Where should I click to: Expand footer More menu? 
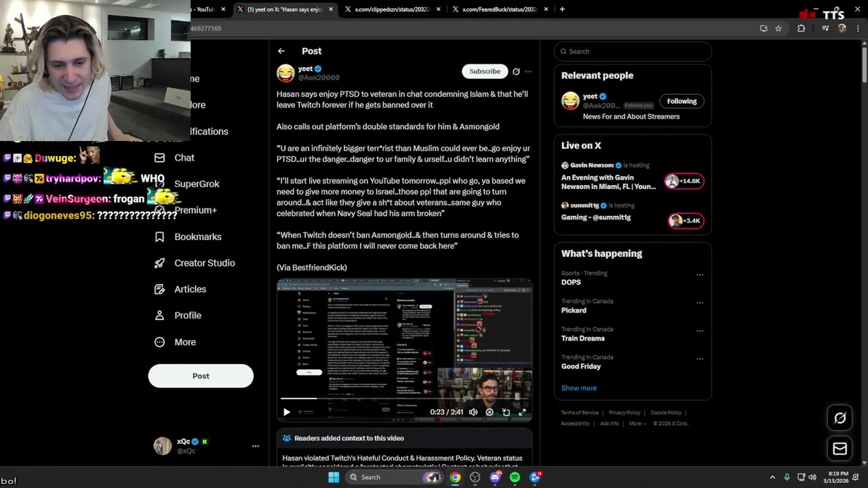pyautogui.click(x=637, y=424)
